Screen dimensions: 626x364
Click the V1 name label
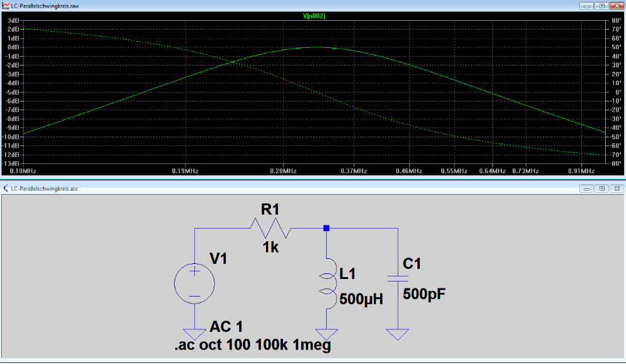tap(218, 259)
